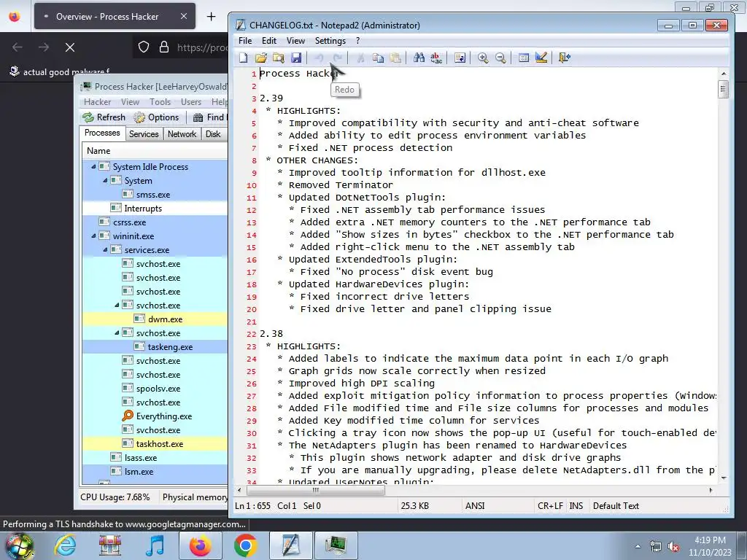
Task: Select the Everything.exe process row
Action: tap(155, 416)
